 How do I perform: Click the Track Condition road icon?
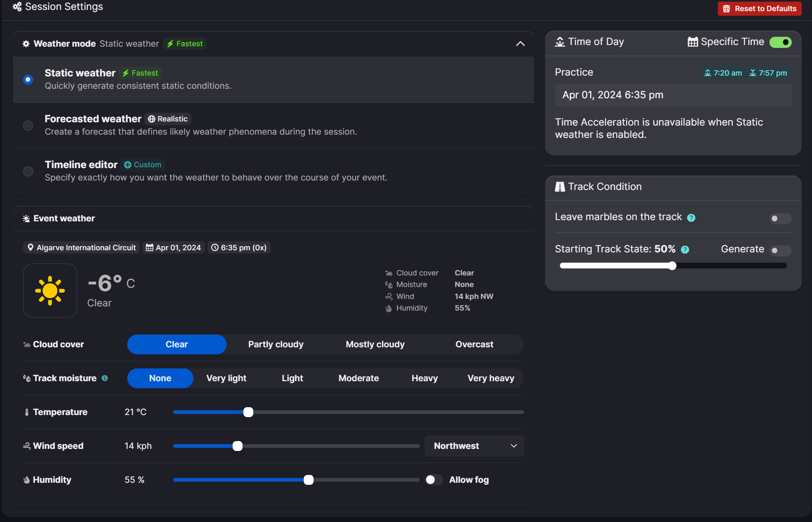[x=560, y=187]
